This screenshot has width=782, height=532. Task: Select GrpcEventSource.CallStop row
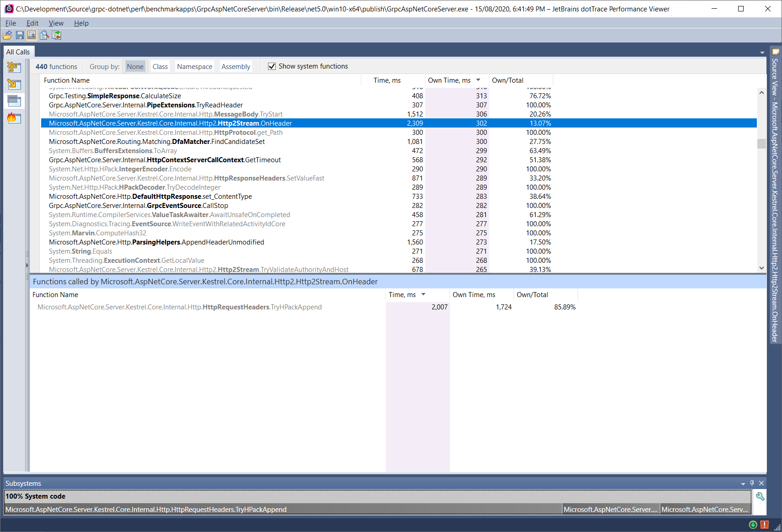pos(399,206)
